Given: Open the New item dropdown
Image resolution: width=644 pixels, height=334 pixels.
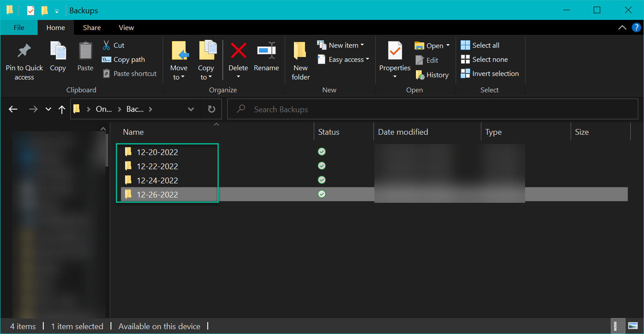Looking at the screenshot, I should [x=341, y=46].
